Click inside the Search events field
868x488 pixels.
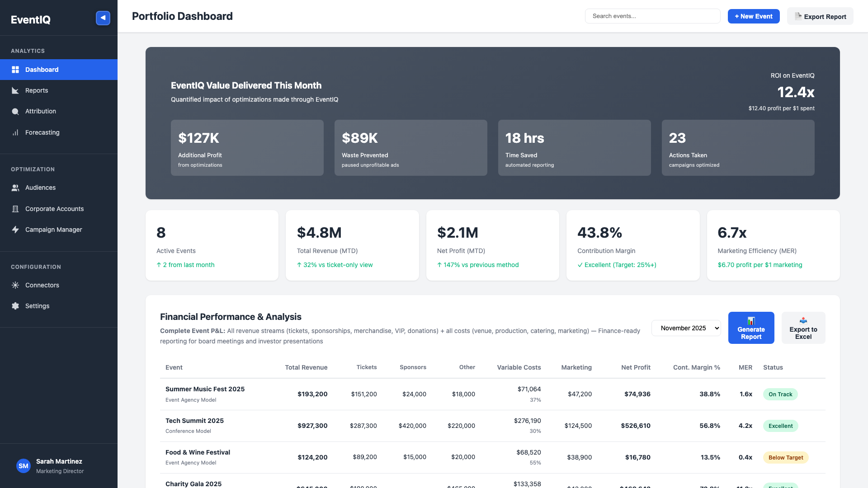click(653, 16)
